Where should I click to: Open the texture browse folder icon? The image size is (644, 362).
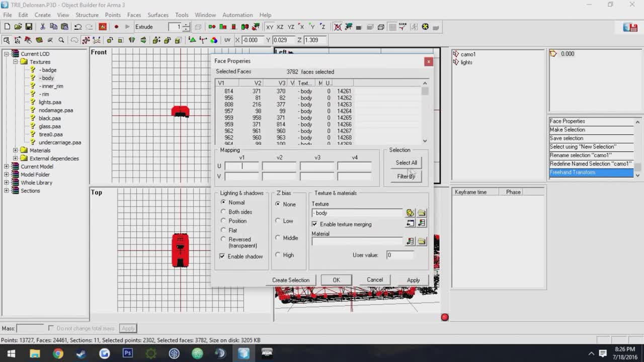(422, 213)
